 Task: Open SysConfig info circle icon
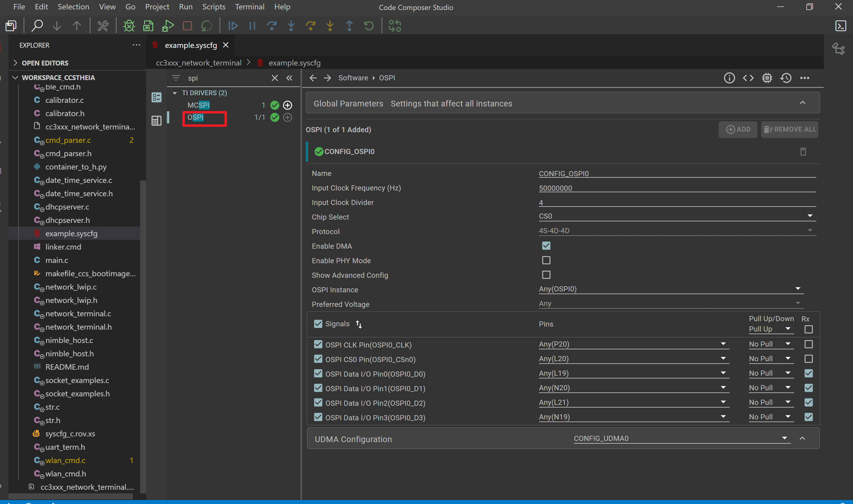729,78
